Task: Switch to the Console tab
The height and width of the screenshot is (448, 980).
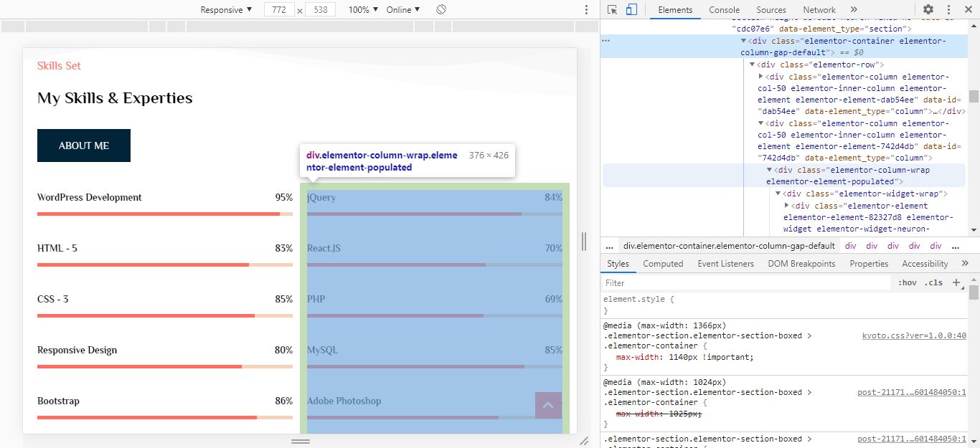Action: point(725,9)
